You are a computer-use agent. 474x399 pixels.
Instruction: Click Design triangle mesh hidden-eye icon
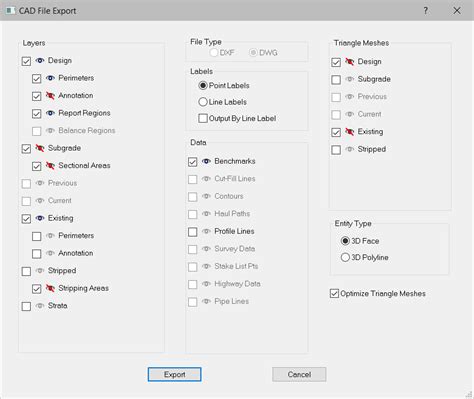(x=349, y=62)
